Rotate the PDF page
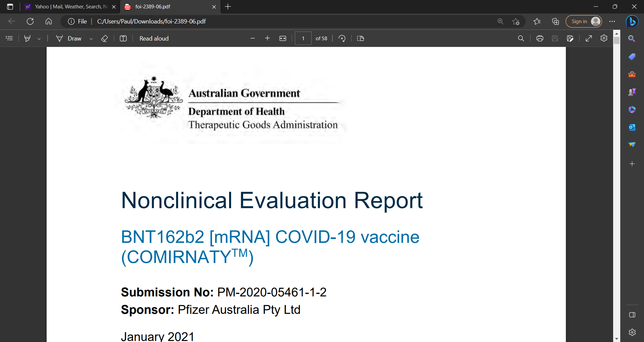This screenshot has height=342, width=644. (x=342, y=39)
